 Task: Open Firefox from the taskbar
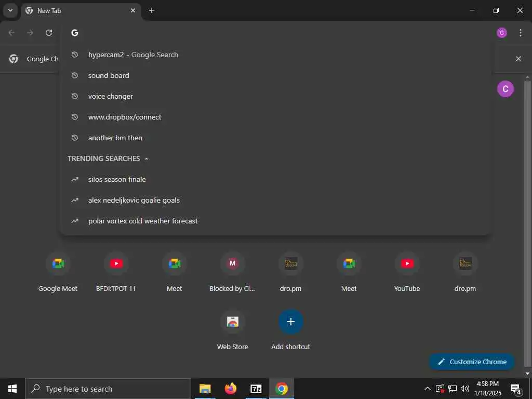pos(230,389)
